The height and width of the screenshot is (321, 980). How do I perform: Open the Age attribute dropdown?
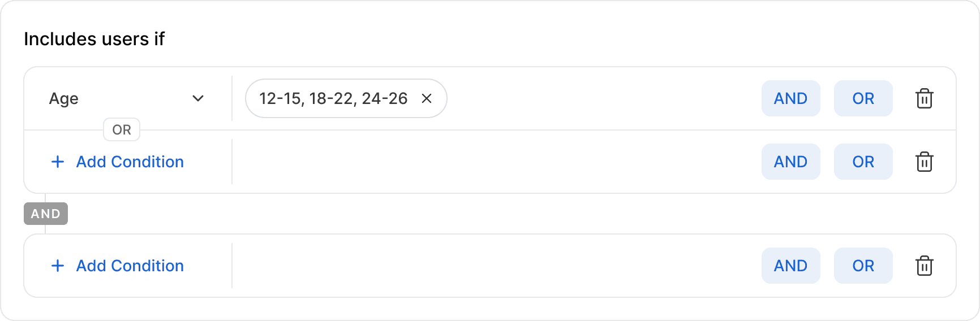click(x=127, y=98)
